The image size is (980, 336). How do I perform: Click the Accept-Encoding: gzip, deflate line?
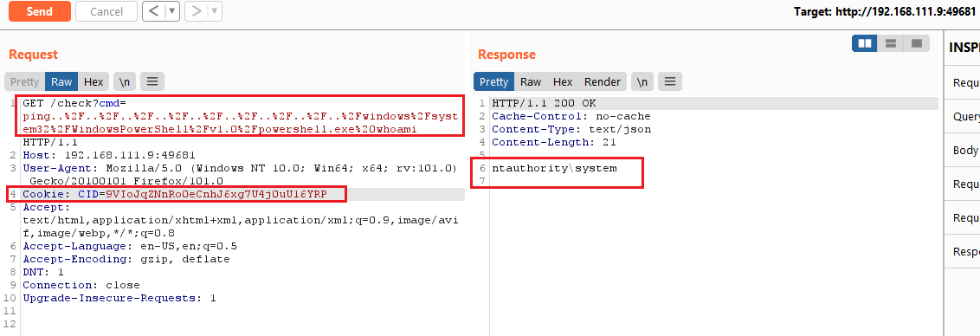coord(126,259)
